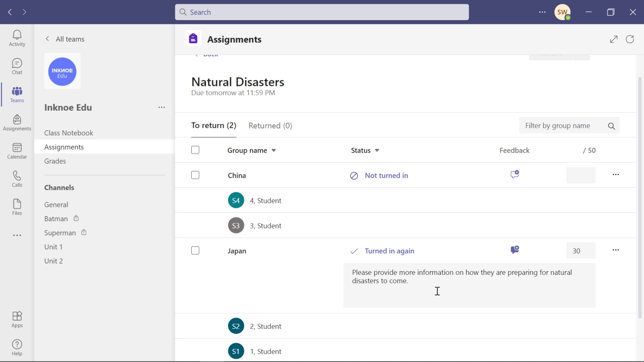
Task: Check the China group row
Action: pyautogui.click(x=195, y=175)
